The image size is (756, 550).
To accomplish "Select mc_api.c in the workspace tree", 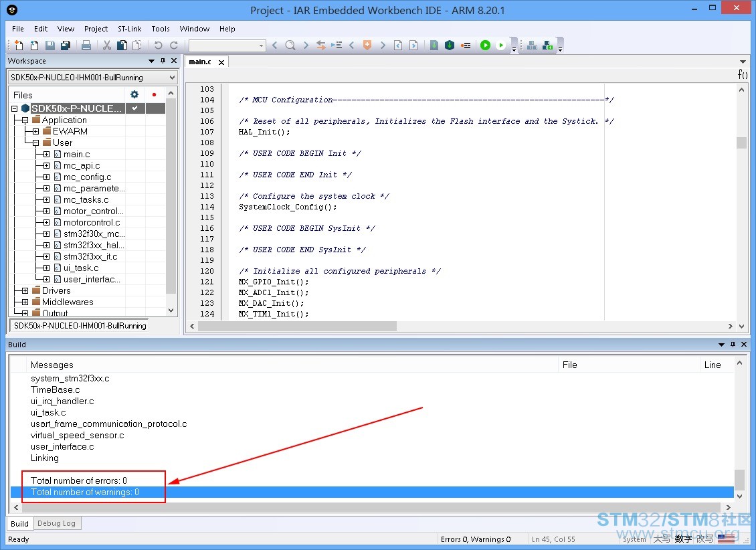I will (x=82, y=165).
